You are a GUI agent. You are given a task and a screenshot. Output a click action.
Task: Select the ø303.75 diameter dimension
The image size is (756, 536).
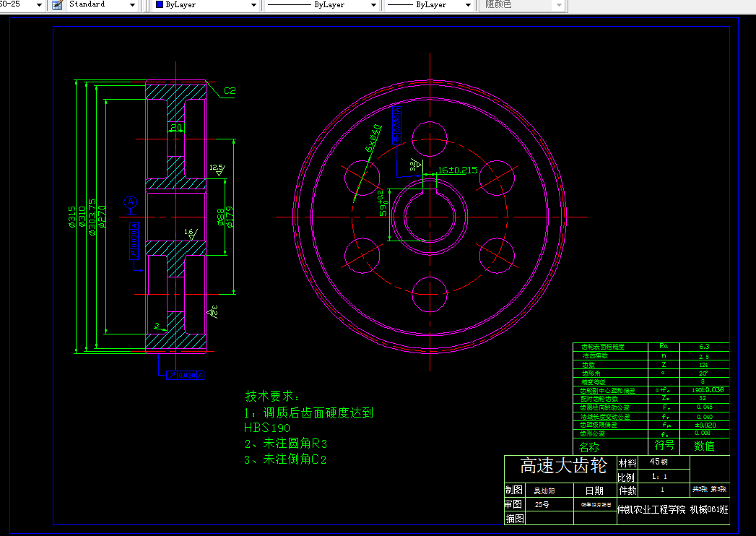92,217
